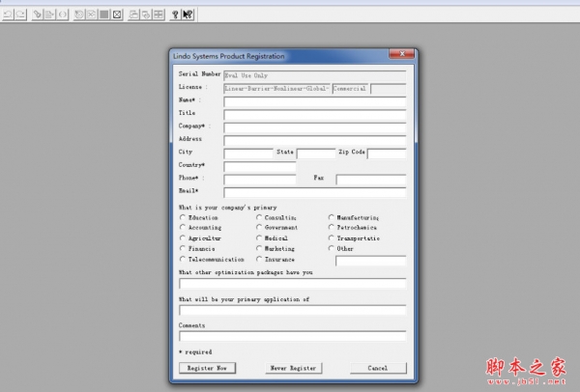
Task: Click the Redo toolbar icon
Action: (20, 14)
